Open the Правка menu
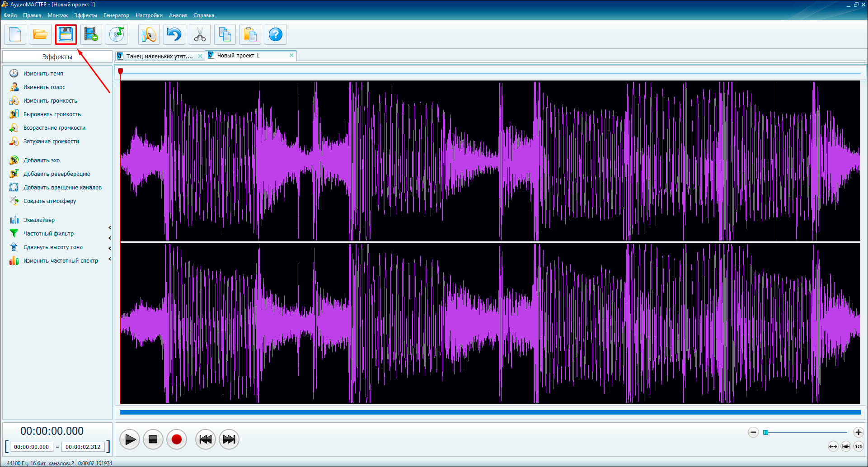Viewport: 868px width, 467px height. [32, 15]
